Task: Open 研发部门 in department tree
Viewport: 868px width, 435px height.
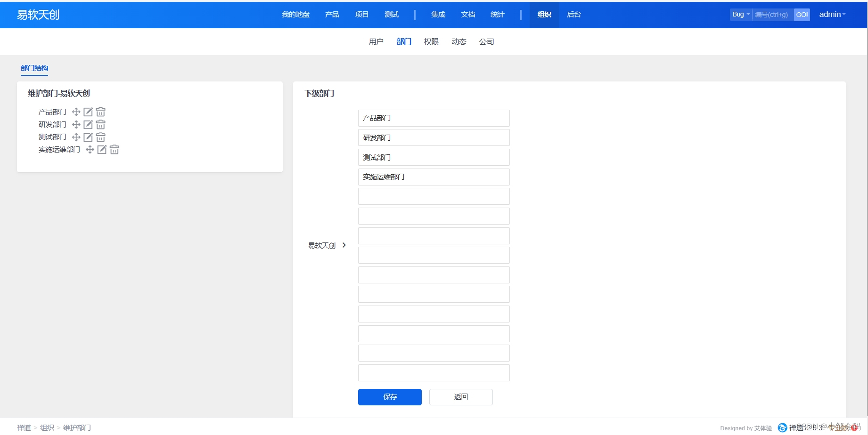Action: tap(52, 125)
